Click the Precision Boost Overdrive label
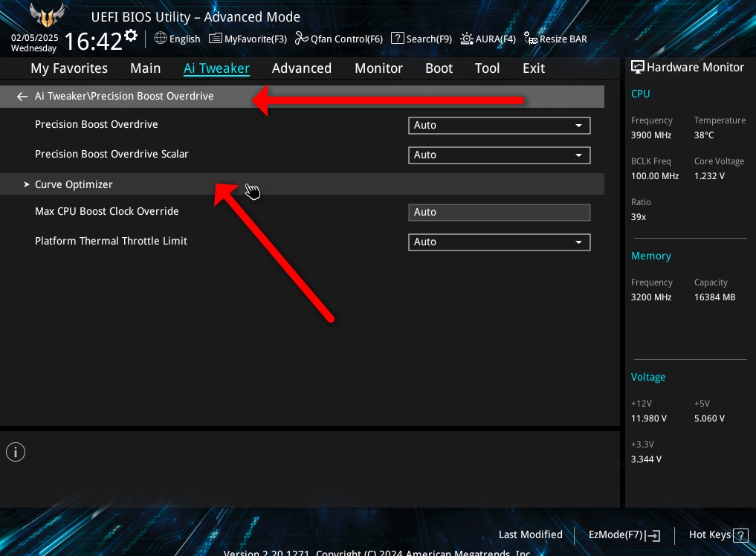 pos(97,124)
